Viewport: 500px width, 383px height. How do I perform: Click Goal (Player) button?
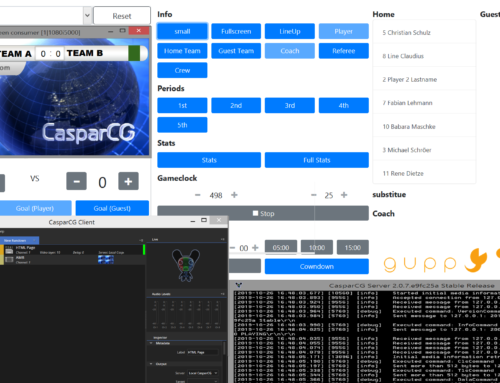[x=35, y=208]
